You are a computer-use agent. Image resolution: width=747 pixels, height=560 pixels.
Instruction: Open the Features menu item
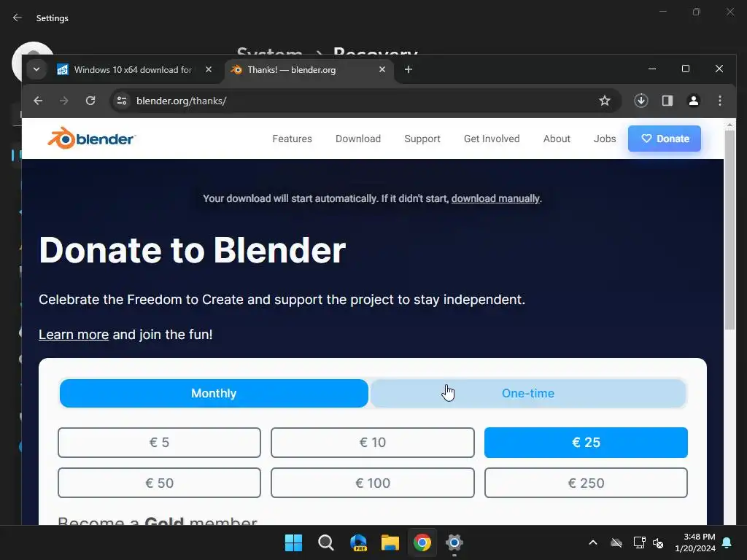click(292, 139)
